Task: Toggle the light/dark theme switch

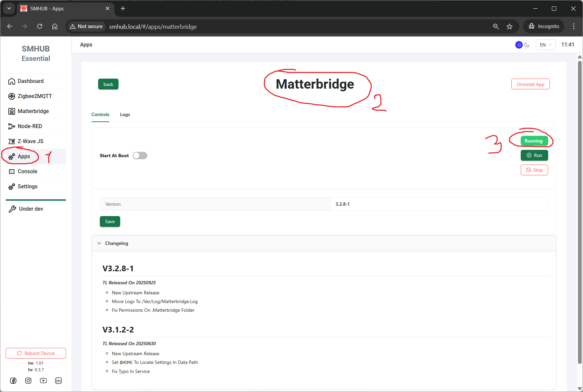Action: click(522, 45)
